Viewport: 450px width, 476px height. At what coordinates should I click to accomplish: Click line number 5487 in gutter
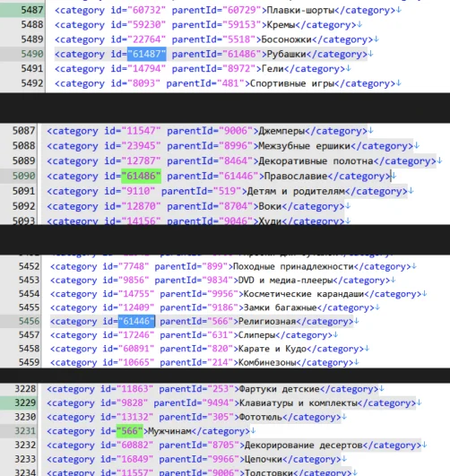click(x=32, y=10)
